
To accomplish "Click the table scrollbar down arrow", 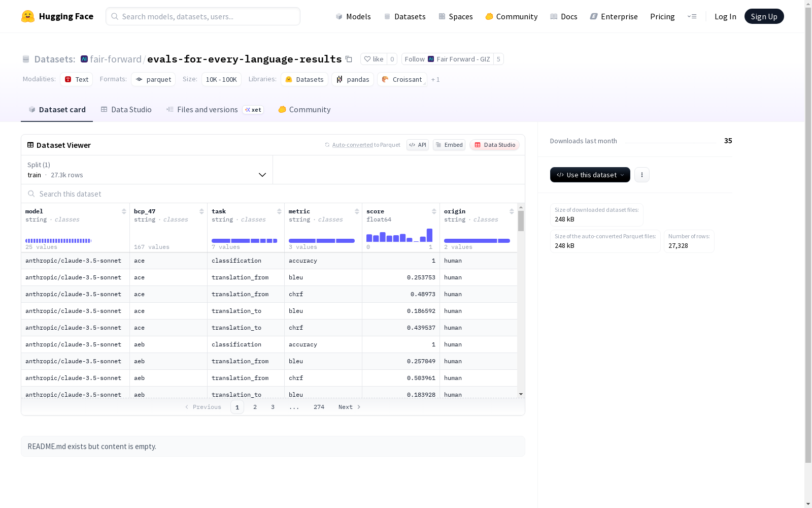I will pyautogui.click(x=521, y=394).
